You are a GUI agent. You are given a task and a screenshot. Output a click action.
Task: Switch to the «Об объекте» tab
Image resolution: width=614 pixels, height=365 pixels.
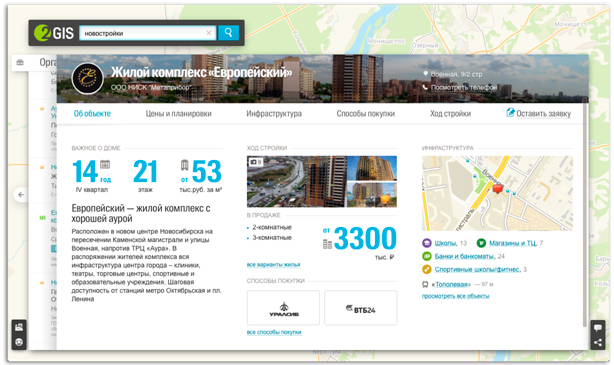click(92, 114)
